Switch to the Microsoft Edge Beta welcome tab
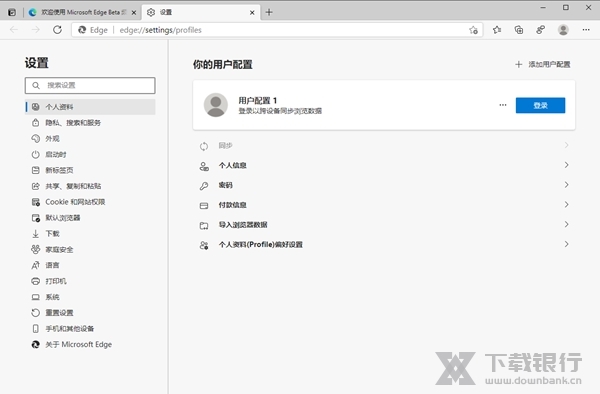The height and width of the screenshot is (394, 600). 83,12
